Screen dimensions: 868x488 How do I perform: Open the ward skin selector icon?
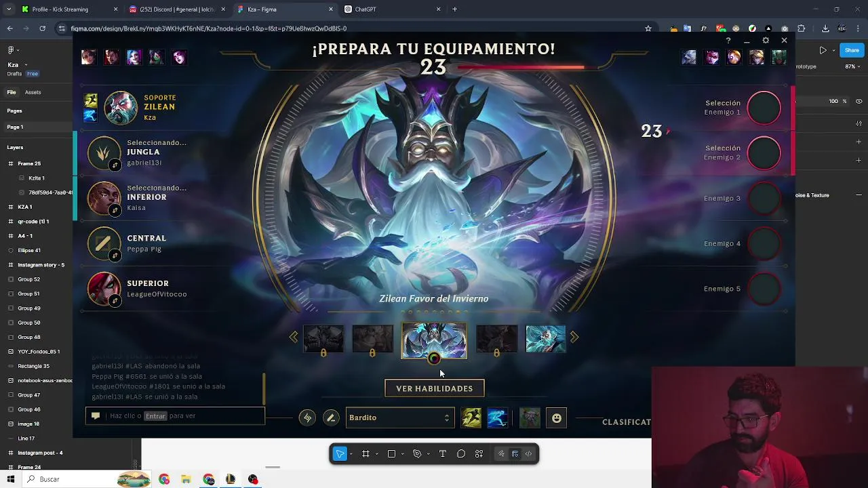pyautogui.click(x=530, y=418)
